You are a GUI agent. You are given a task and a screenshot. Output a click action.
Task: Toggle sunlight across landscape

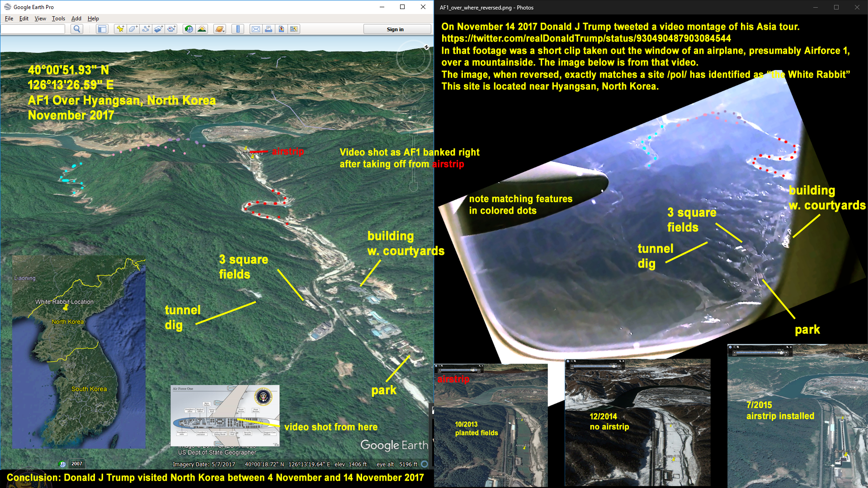pos(202,29)
